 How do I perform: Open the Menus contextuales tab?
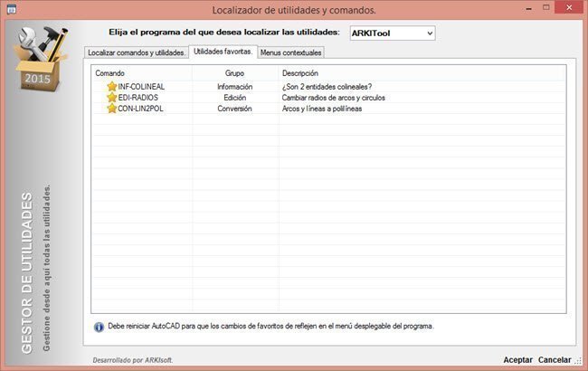[x=290, y=52]
